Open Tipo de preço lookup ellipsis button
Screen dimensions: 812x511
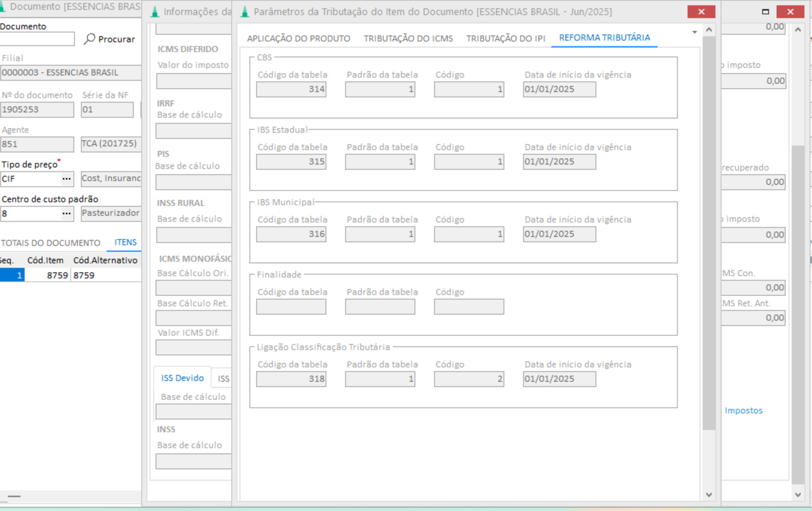[66, 179]
